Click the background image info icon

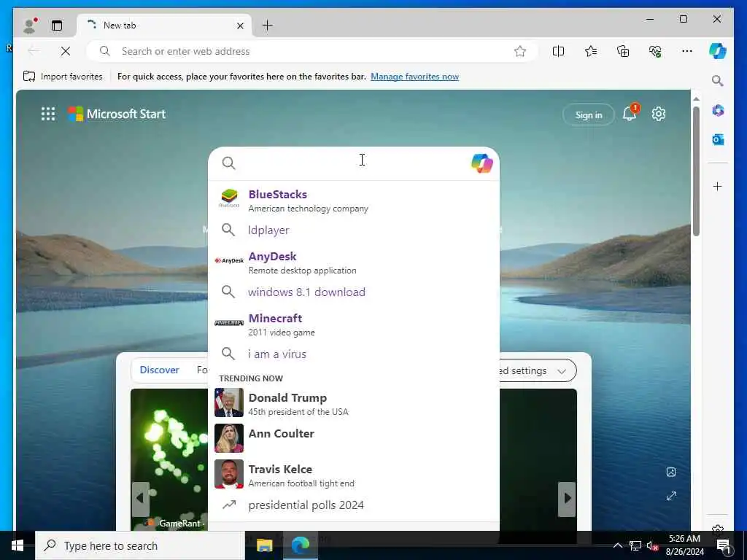point(671,472)
